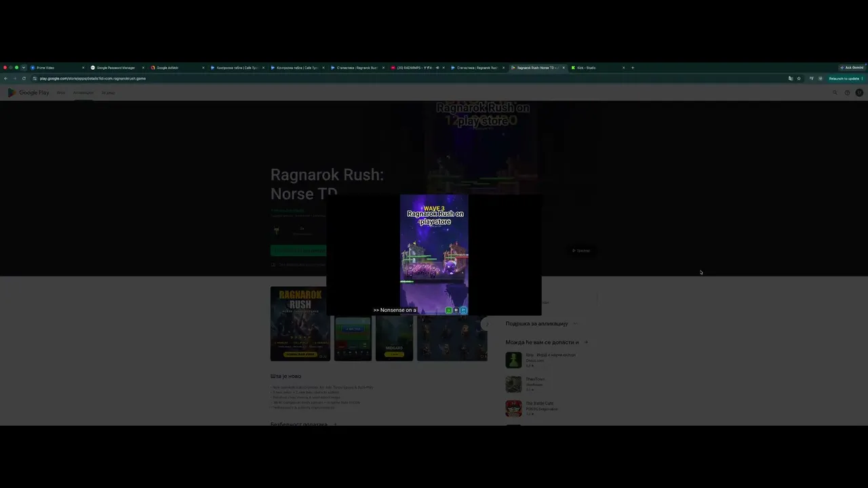Open the Midgard screenshot thumbnail
Screen dimensions: 868x488
[394, 338]
